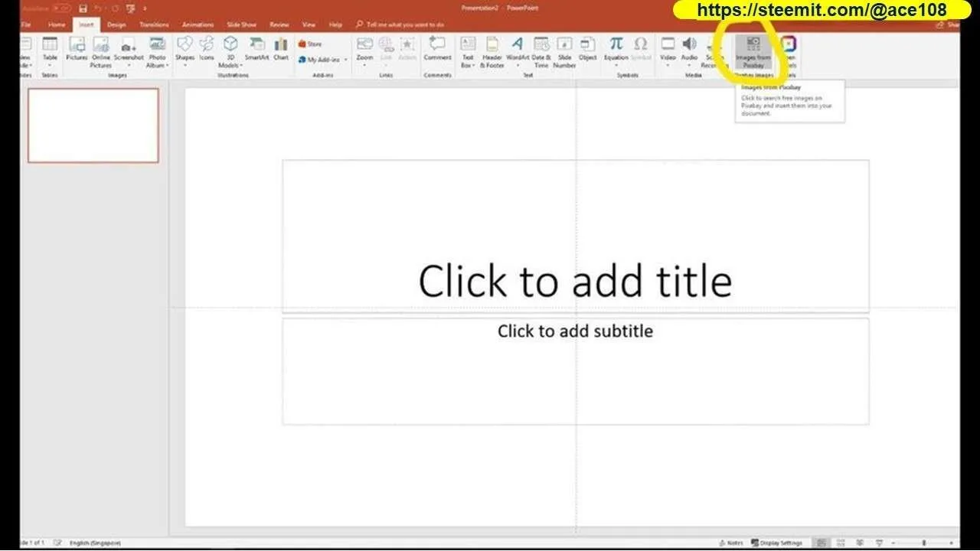This screenshot has width=980, height=551.
Task: Insert a SmartArt graphic
Action: point(256,49)
